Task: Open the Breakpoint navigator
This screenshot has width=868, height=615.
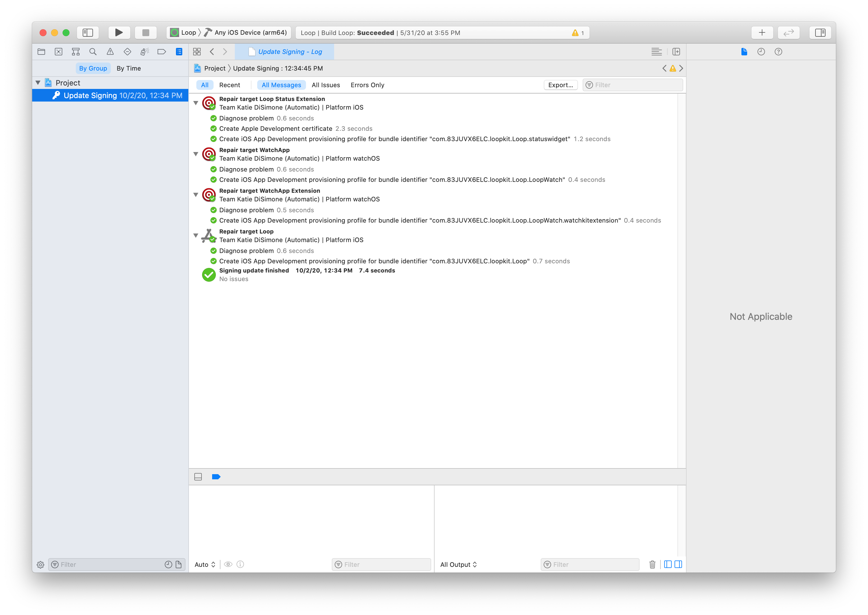Action: 162,52
